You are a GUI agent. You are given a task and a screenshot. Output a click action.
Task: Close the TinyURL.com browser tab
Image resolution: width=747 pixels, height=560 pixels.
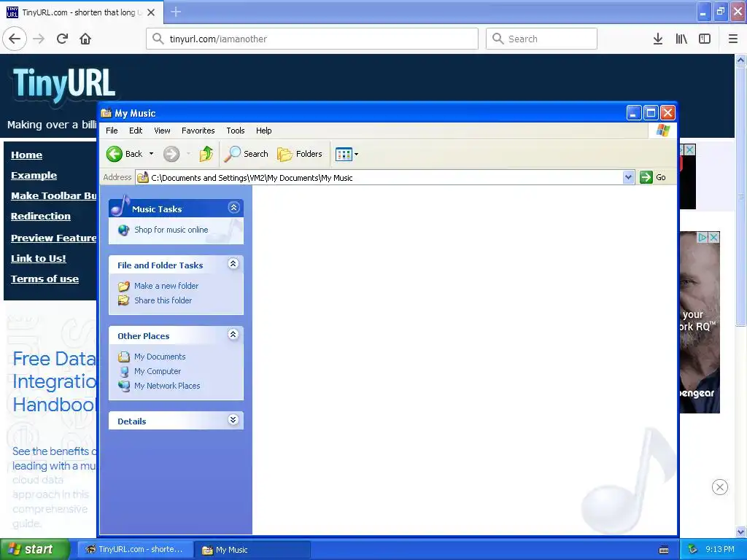[151, 12]
